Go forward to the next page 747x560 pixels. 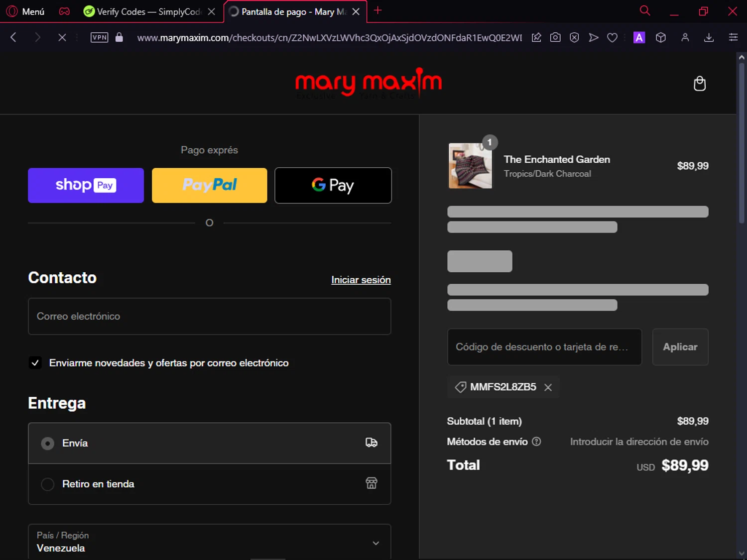pyautogui.click(x=37, y=37)
